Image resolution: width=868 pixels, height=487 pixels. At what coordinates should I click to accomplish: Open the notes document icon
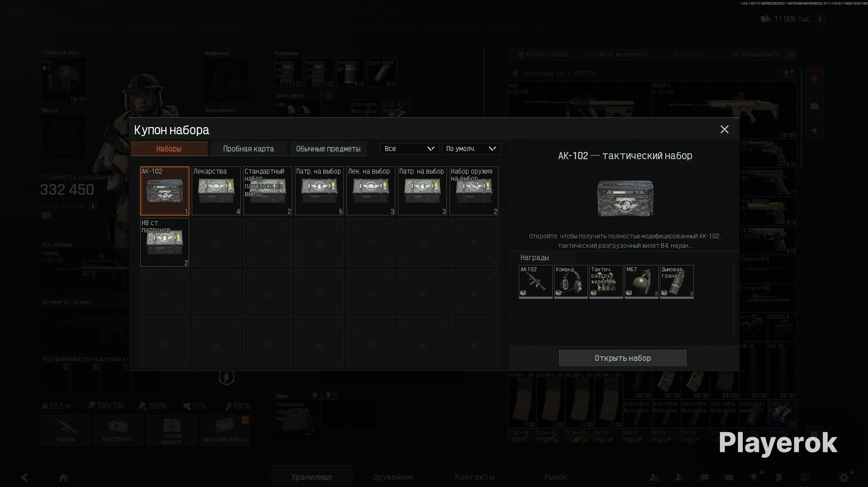779,477
